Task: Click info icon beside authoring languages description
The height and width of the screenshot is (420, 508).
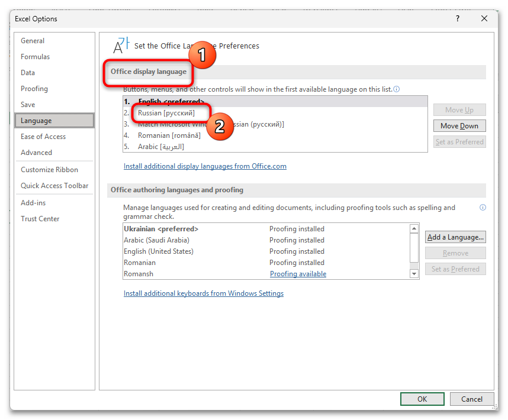Action: (x=483, y=208)
